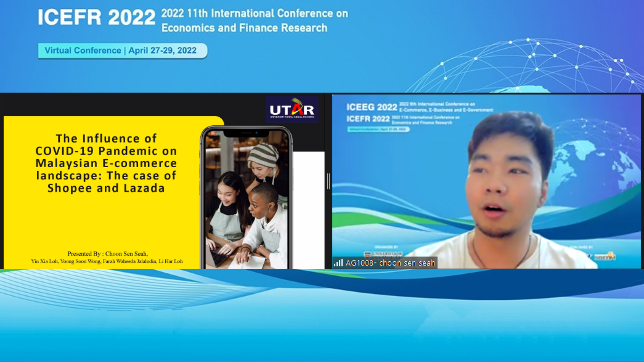Viewport: 644px width, 362px height.
Task: Click 'ICEFR 2022' in the video background
Action: 368,119
